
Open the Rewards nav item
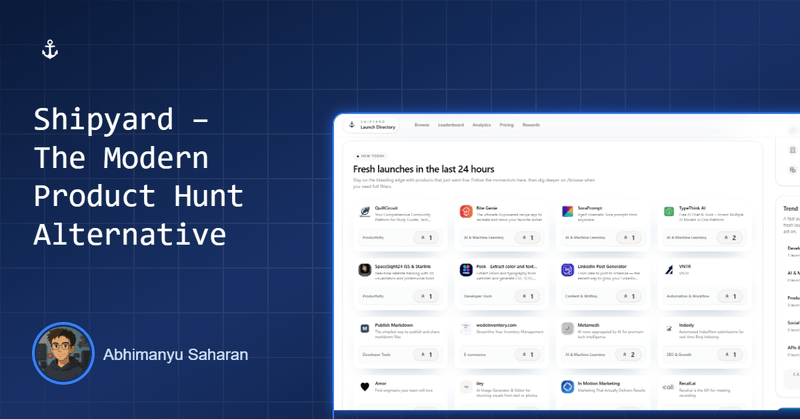[531, 125]
